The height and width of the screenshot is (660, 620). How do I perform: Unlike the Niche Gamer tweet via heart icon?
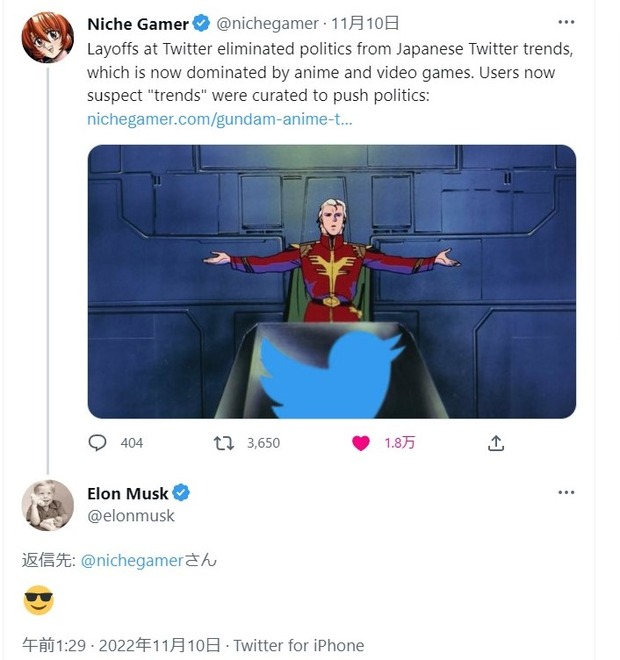pyautogui.click(x=361, y=443)
